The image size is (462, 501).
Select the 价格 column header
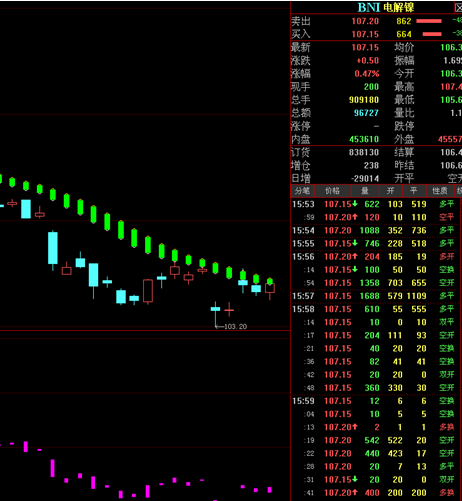332,191
